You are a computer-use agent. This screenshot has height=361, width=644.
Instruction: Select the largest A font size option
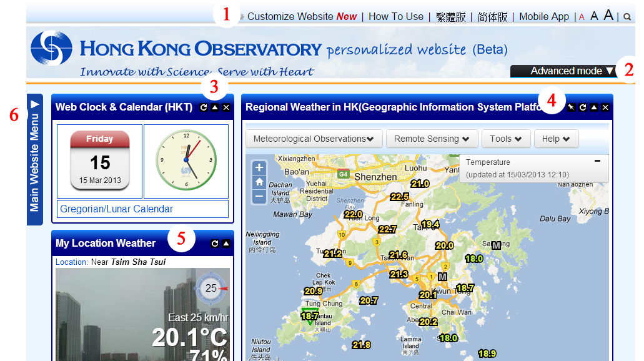point(608,15)
